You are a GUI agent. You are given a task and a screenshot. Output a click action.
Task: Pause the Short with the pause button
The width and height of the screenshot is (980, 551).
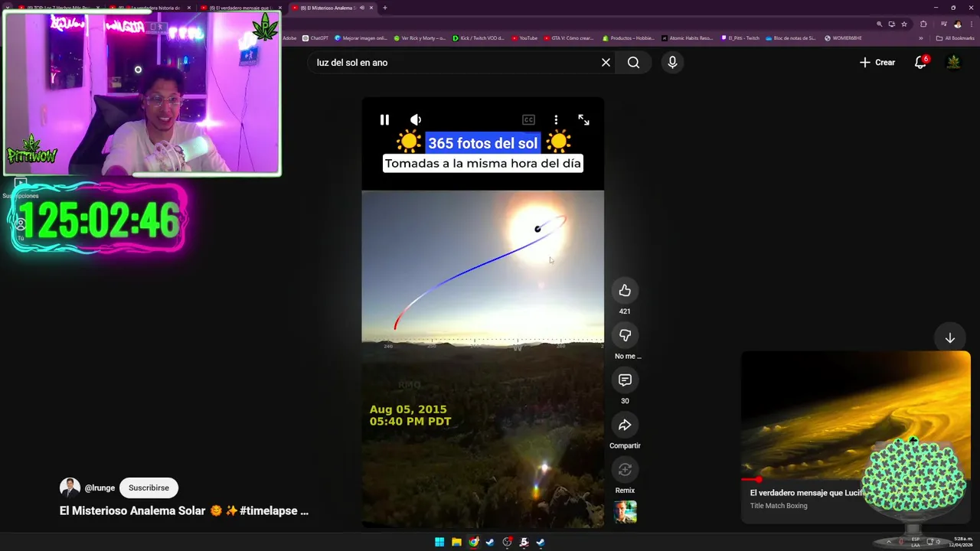(x=384, y=119)
